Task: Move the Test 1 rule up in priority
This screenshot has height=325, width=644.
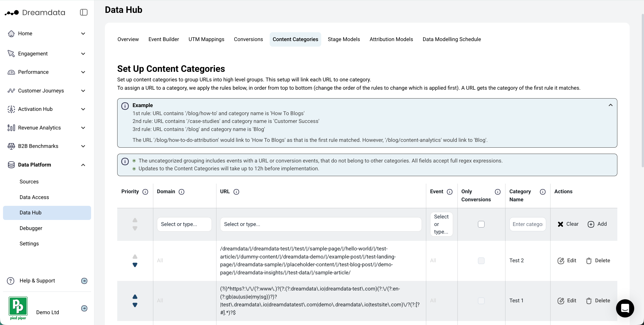Action: 135,297
